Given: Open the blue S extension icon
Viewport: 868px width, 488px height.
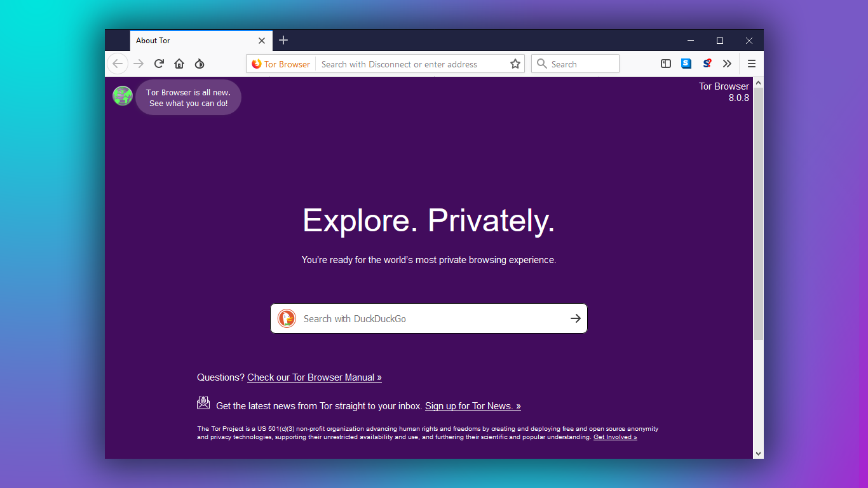Looking at the screenshot, I should pos(686,64).
